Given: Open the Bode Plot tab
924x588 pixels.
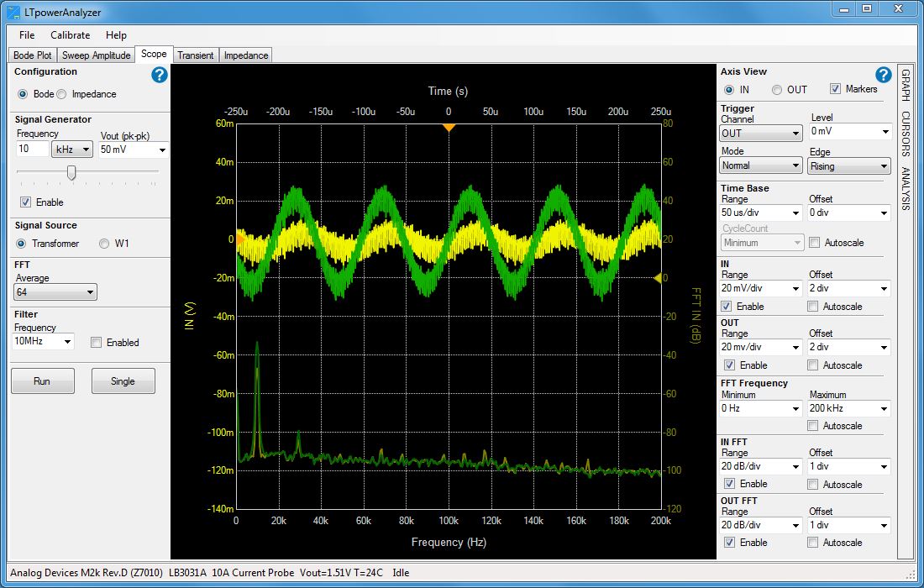Looking at the screenshot, I should [x=31, y=55].
